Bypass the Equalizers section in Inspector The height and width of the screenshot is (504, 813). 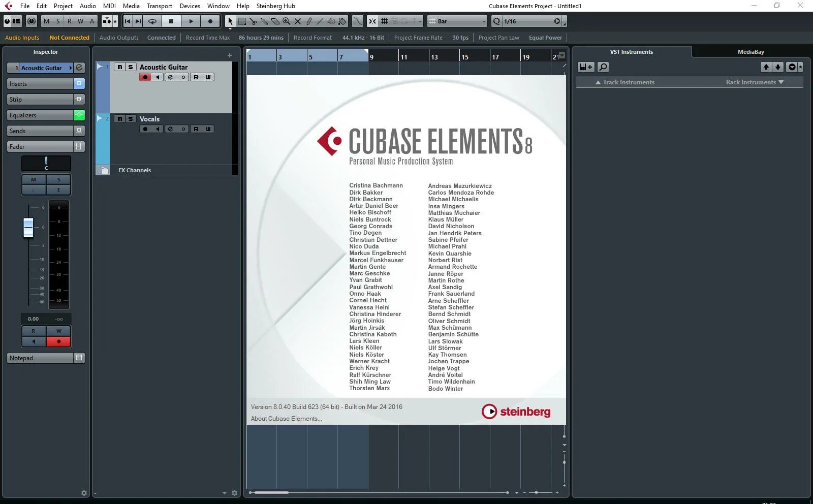[79, 115]
